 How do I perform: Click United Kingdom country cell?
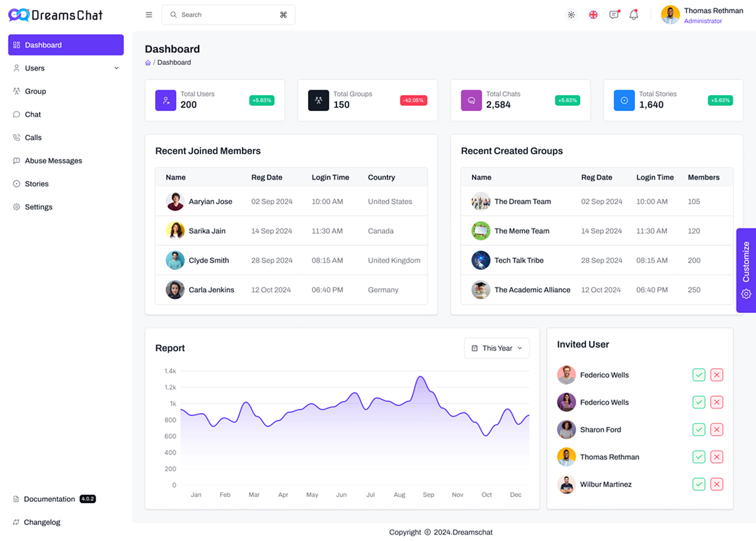pyautogui.click(x=394, y=260)
